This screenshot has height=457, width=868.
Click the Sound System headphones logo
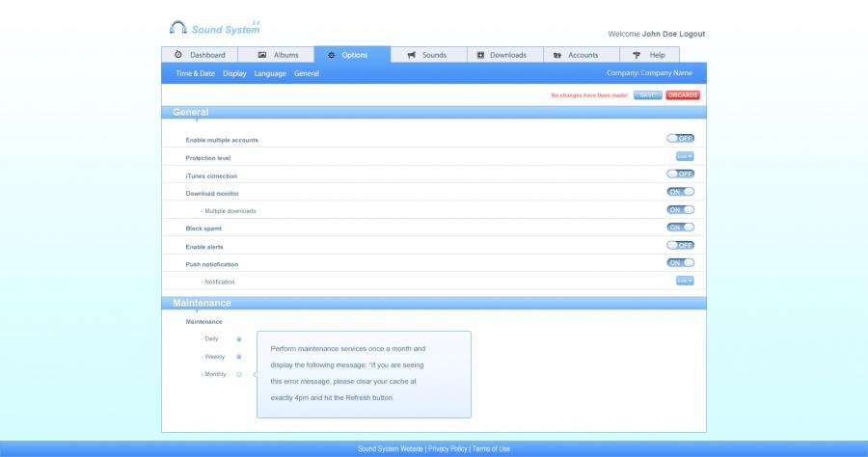[x=178, y=28]
